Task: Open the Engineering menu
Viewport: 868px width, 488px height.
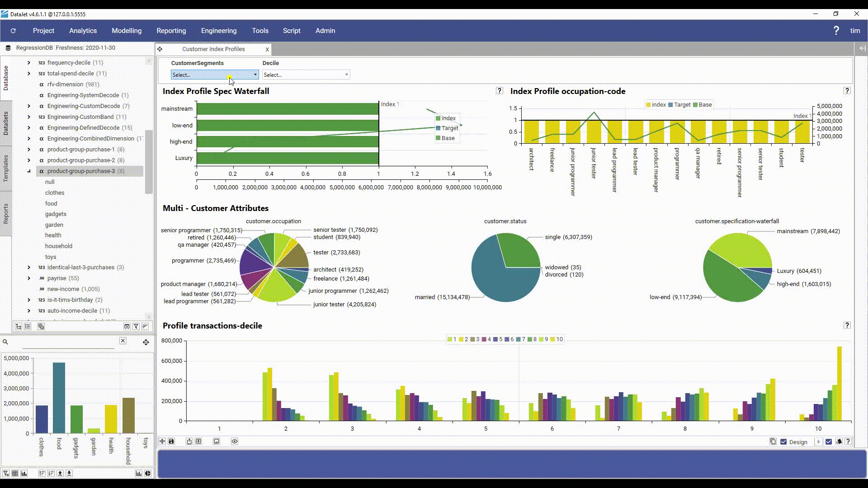Action: tap(219, 31)
